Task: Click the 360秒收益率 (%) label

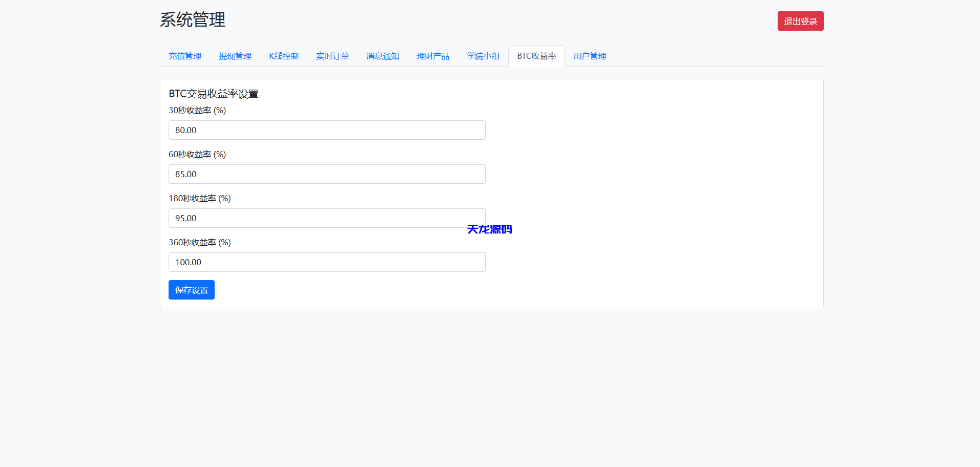Action: 200,243
